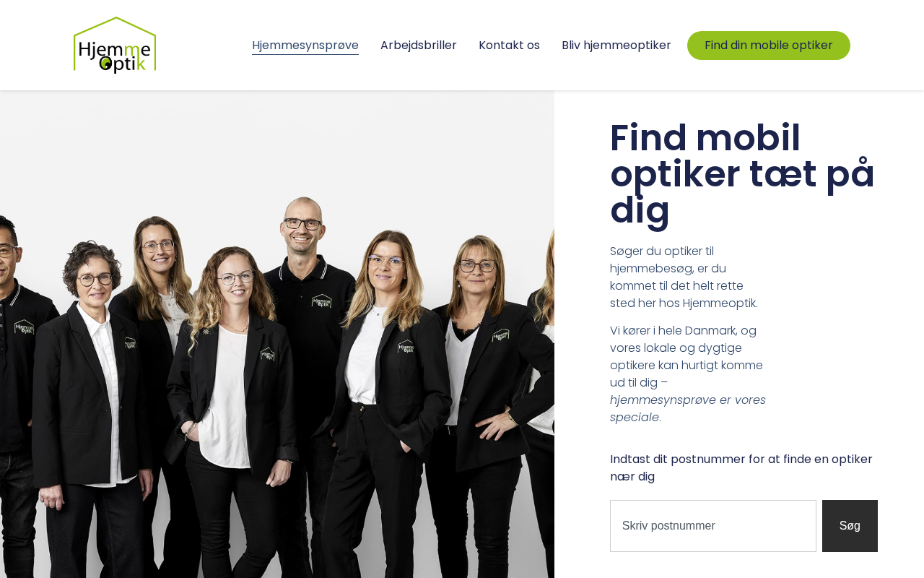Screen dimensions: 924x578
Task: Go to the Arbejdsbriller page
Action: pyautogui.click(x=419, y=46)
